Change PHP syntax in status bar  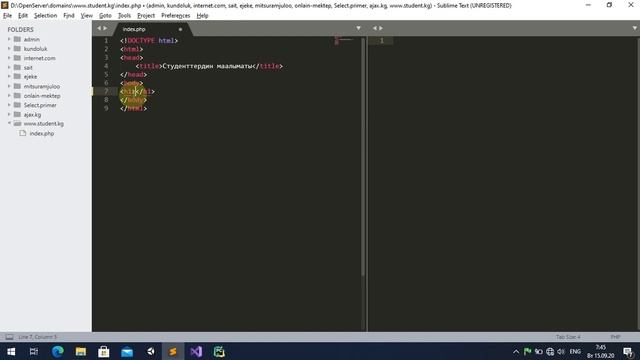tap(616, 337)
